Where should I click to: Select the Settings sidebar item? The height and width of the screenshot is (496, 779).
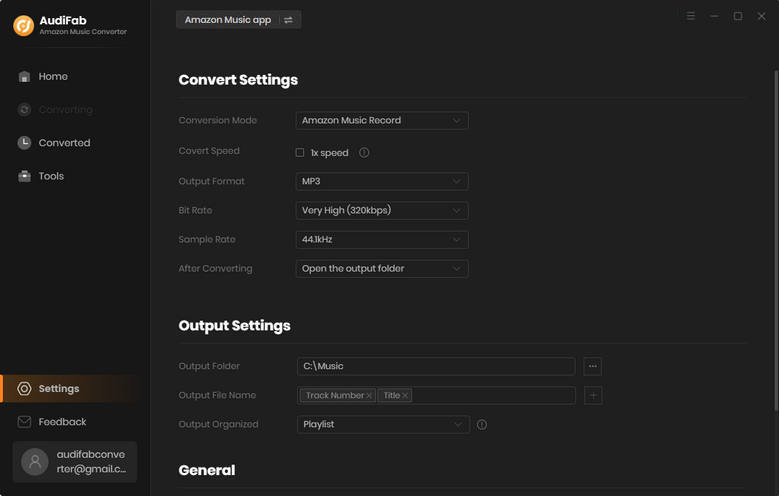pyautogui.click(x=75, y=389)
